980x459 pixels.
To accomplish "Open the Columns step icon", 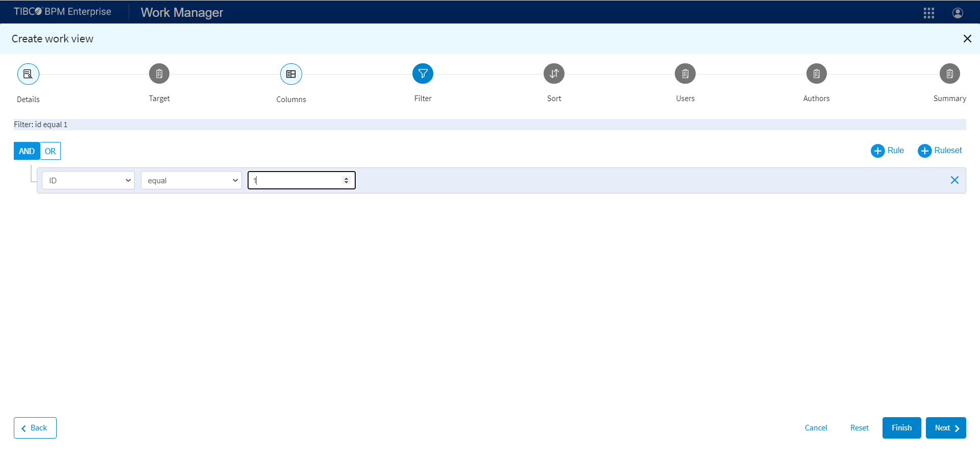I will click(x=291, y=74).
